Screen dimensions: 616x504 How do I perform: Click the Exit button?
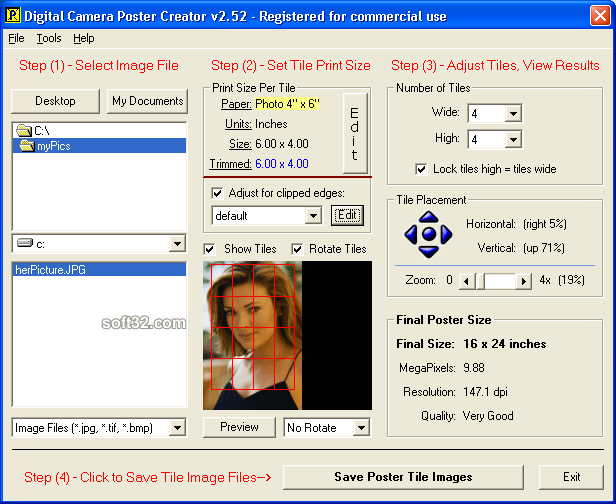(x=571, y=477)
